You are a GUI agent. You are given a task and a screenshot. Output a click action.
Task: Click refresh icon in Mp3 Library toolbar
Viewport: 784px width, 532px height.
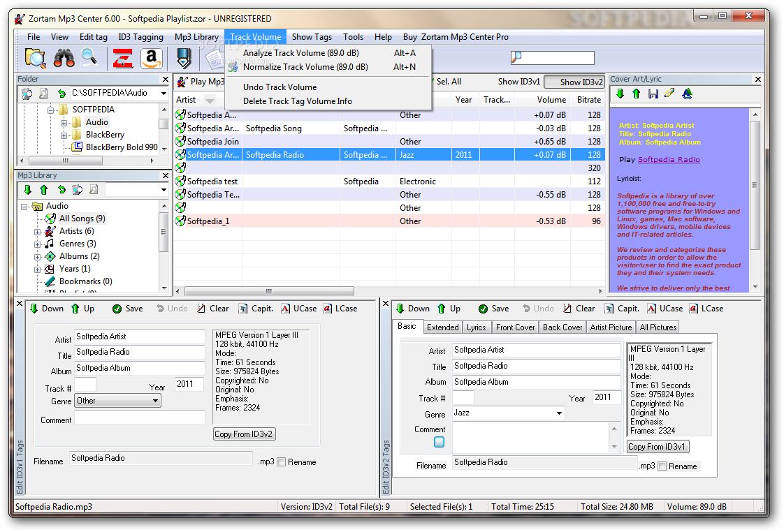click(x=61, y=190)
